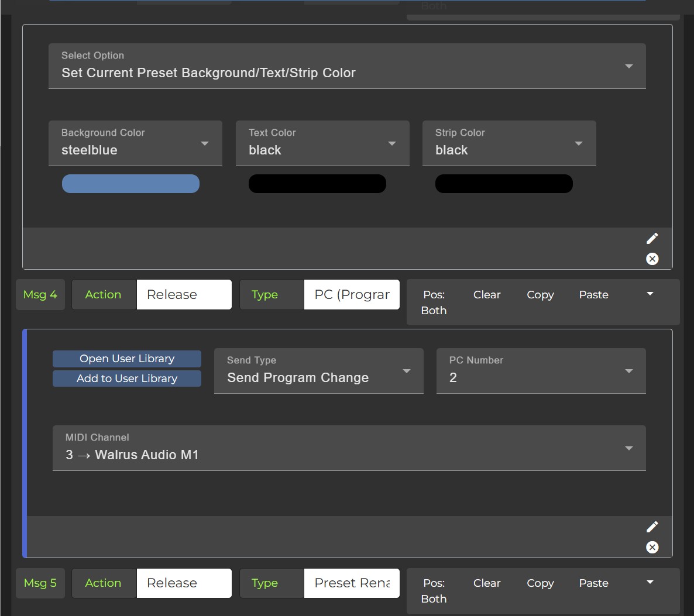The width and height of the screenshot is (694, 616).
Task: Click the pencil edit icon in the color message panel
Action: (652, 239)
